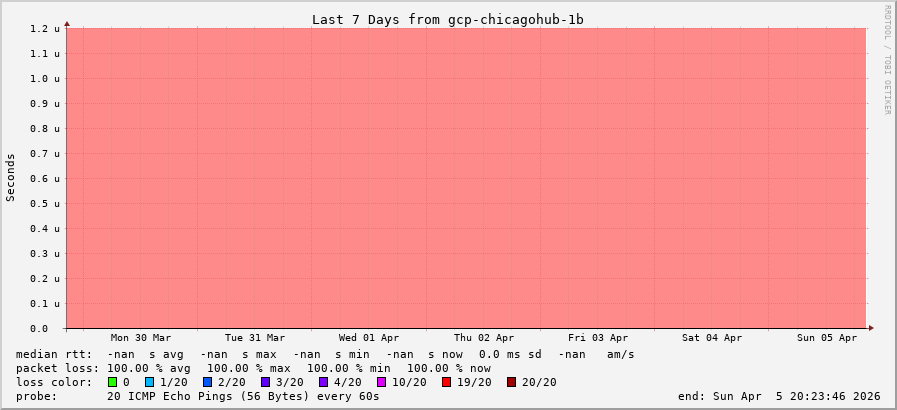Click the Seconds y-axis label
The height and width of the screenshot is (410, 897).
pyautogui.click(x=11, y=177)
